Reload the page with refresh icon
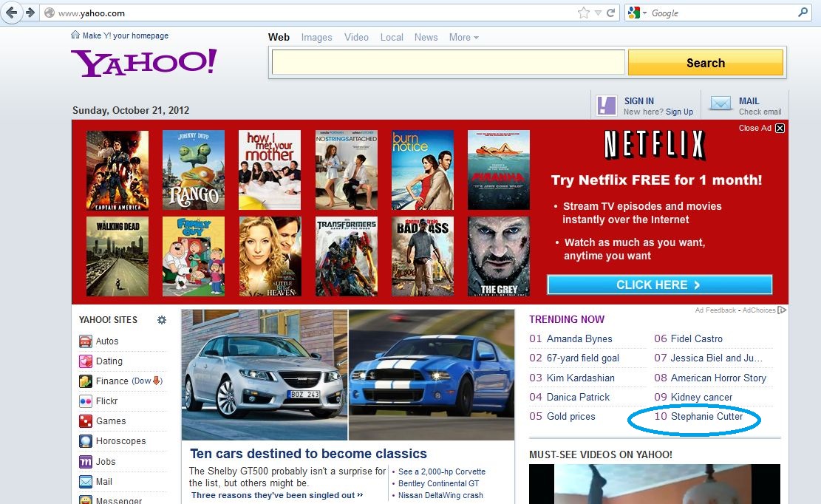The image size is (821, 504). click(610, 13)
